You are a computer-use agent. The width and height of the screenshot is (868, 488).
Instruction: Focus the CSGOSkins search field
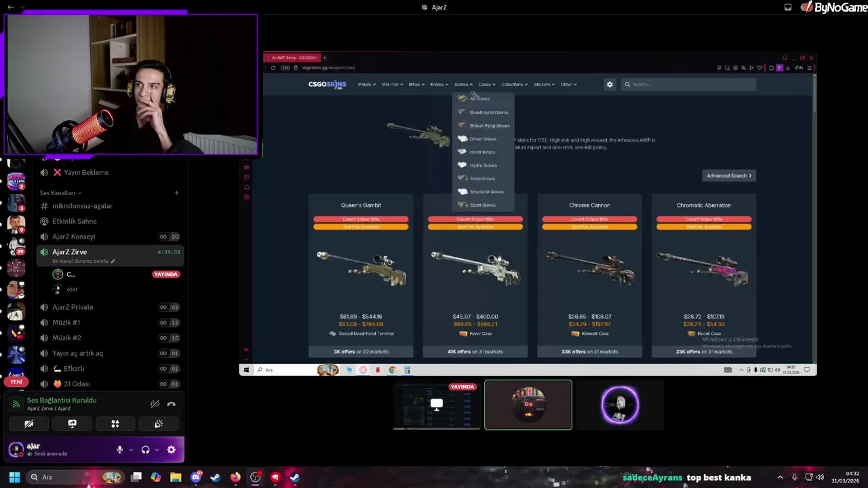(x=688, y=85)
